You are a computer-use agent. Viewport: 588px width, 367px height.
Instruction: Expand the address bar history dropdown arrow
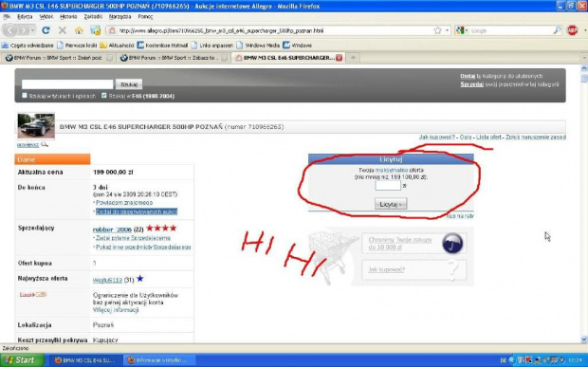coord(448,30)
